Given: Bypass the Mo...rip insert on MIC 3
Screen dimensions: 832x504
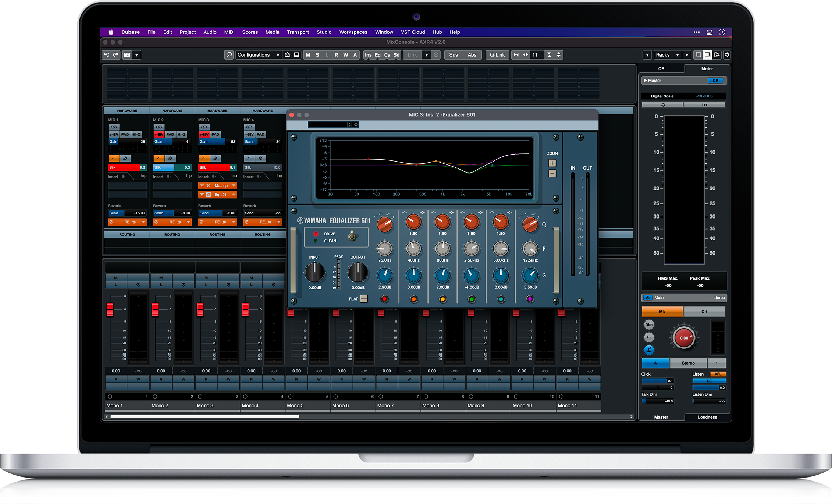Looking at the screenshot, I should (202, 186).
